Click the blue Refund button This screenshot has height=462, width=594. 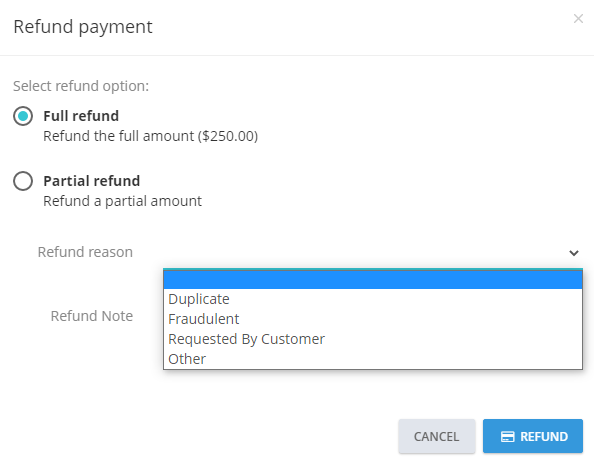[x=533, y=436]
